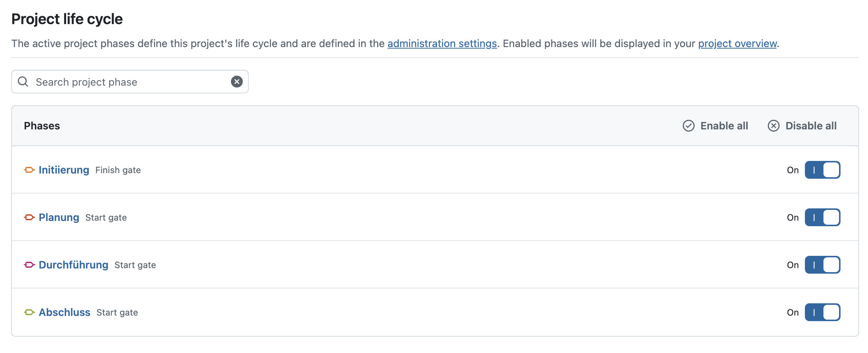Click the magnifying glass search icon
The image size is (868, 353).
pyautogui.click(x=23, y=82)
